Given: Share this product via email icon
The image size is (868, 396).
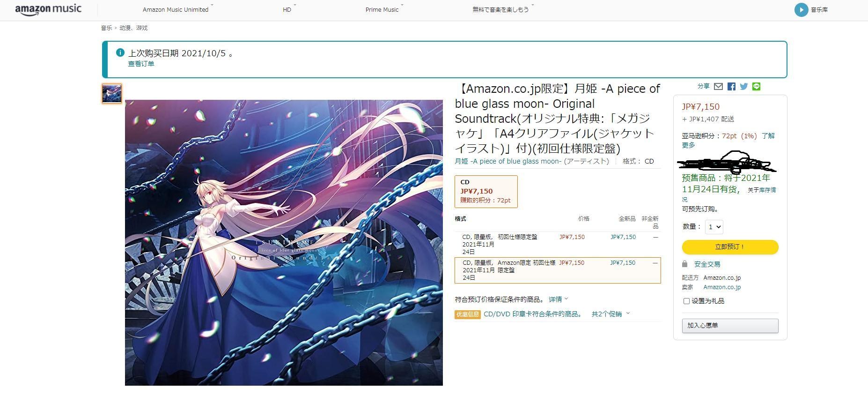Looking at the screenshot, I should [718, 86].
